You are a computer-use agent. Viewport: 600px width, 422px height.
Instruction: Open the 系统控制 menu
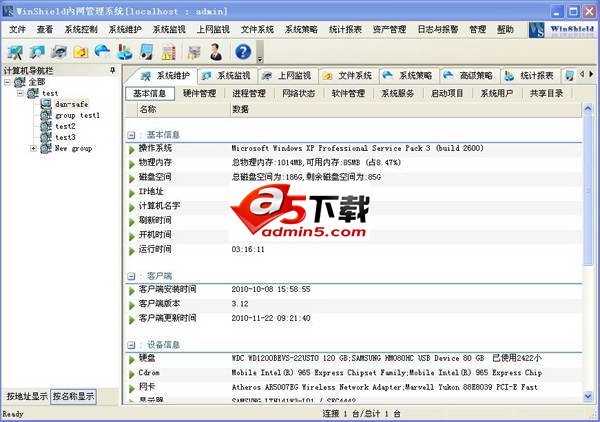pos(81,29)
